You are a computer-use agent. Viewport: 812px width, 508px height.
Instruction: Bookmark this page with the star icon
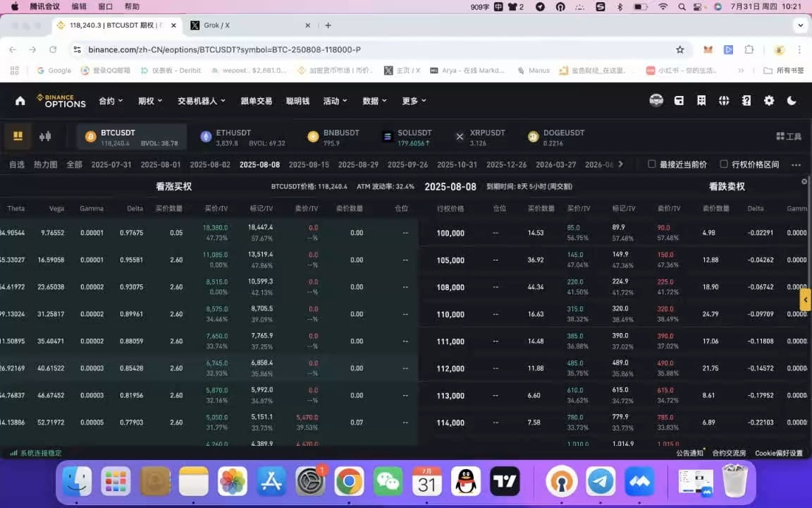(x=680, y=50)
